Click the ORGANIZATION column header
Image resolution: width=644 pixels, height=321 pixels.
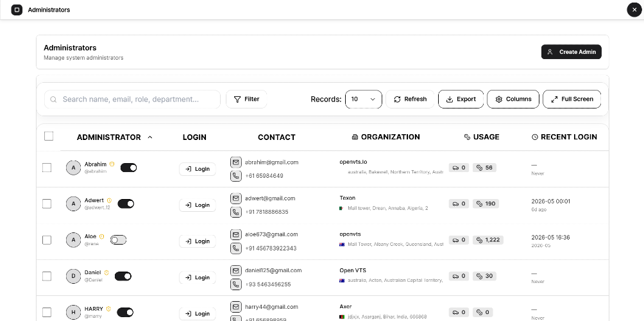pos(386,137)
